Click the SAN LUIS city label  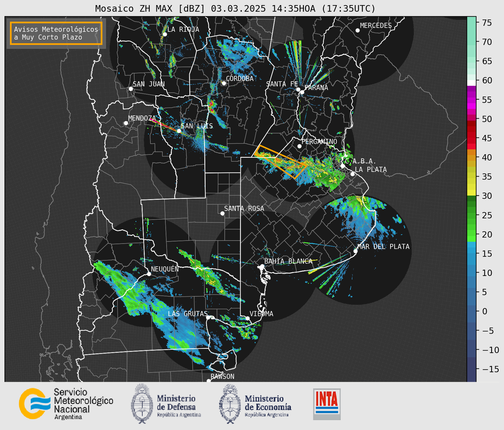(197, 126)
